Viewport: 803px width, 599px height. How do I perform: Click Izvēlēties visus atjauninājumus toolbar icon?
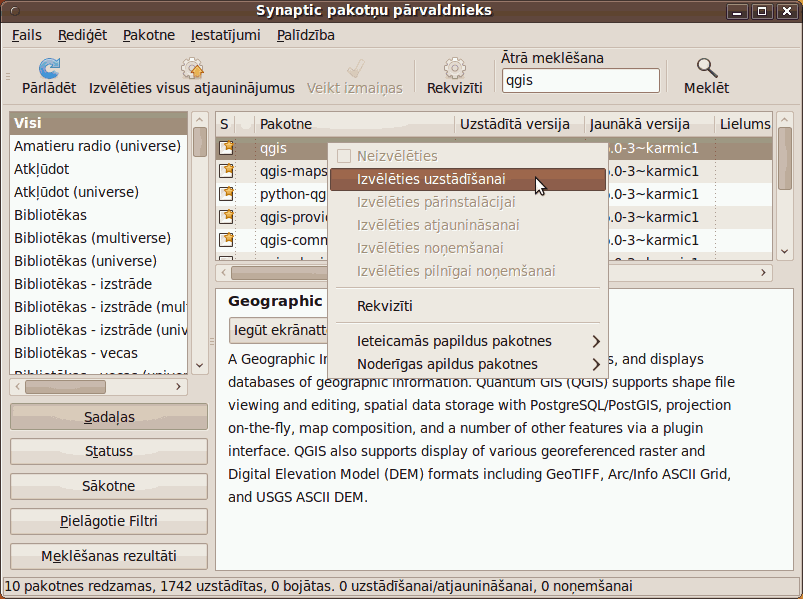point(192,68)
